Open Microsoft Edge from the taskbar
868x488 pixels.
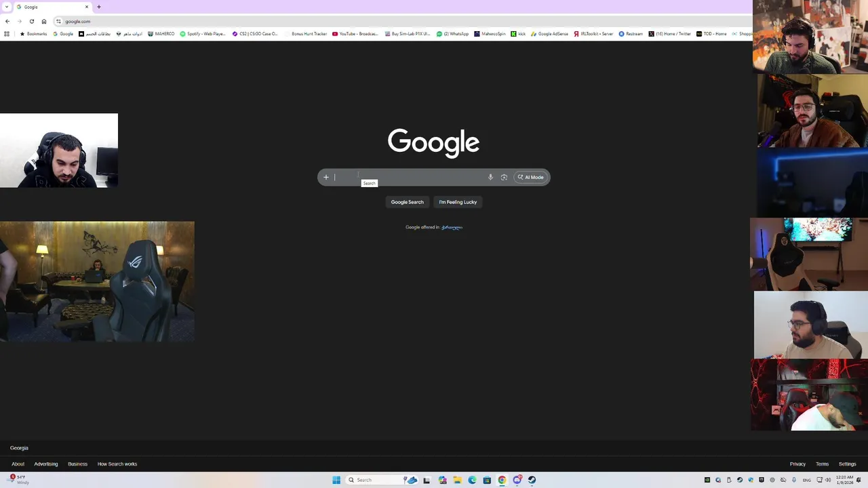point(472,480)
